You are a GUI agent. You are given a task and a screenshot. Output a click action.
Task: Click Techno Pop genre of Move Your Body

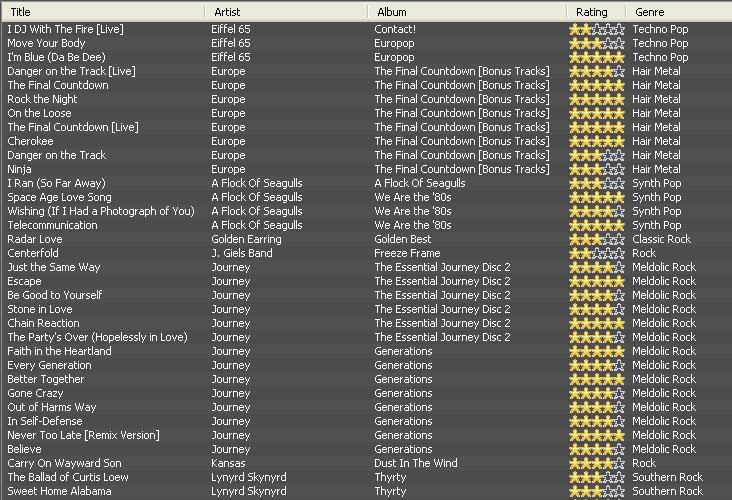click(x=661, y=43)
